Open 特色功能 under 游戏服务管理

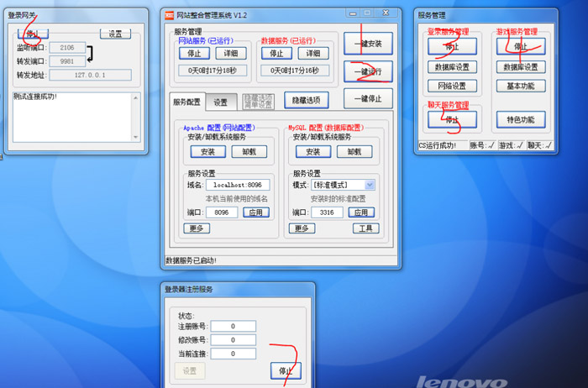(x=521, y=119)
